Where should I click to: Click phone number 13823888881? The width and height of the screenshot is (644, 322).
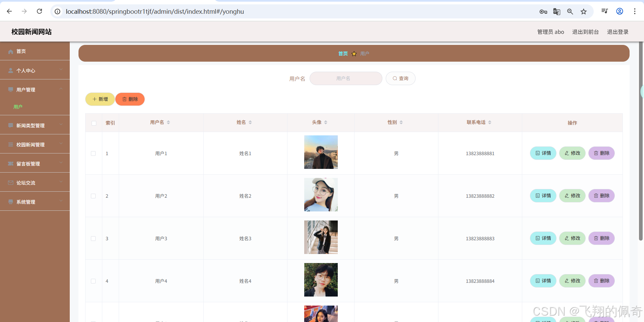pyautogui.click(x=480, y=153)
